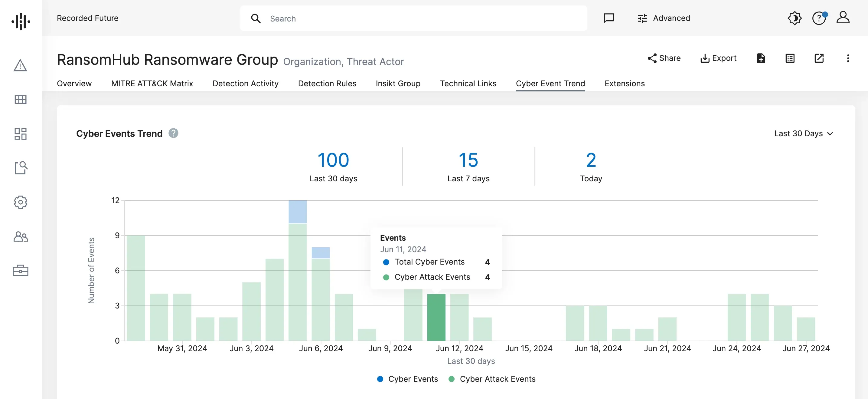
Task: Open the user profile icon
Action: point(843,18)
